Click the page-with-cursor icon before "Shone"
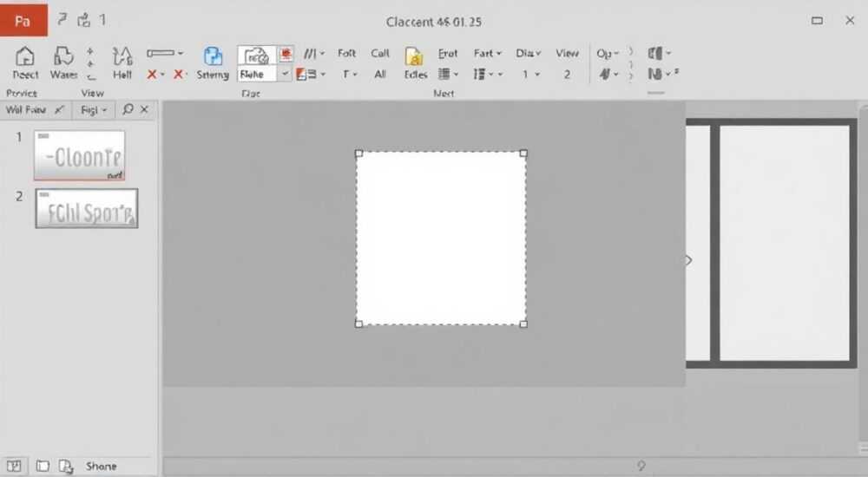Image resolution: width=868 pixels, height=477 pixels. (66, 467)
